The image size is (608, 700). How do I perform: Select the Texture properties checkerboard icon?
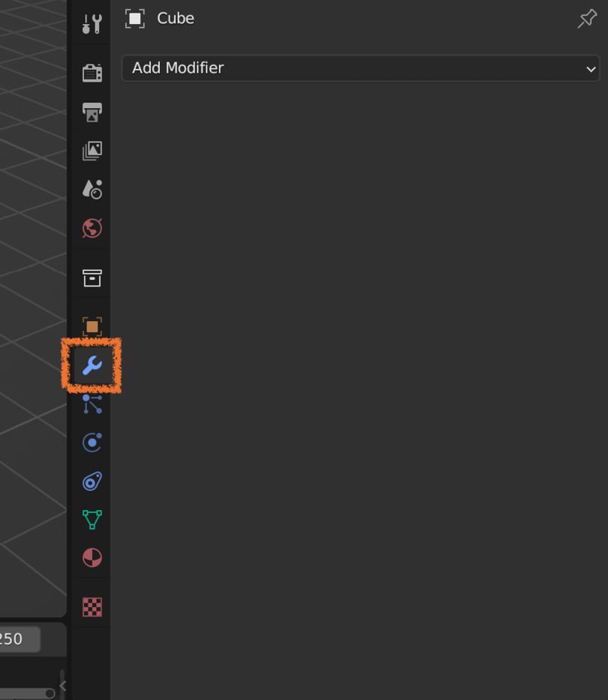click(x=92, y=607)
